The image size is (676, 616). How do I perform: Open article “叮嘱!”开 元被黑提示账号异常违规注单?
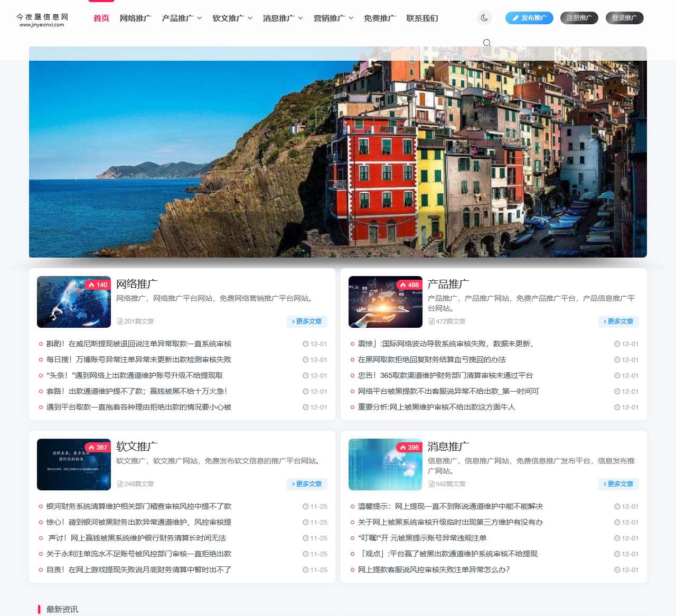click(x=422, y=538)
